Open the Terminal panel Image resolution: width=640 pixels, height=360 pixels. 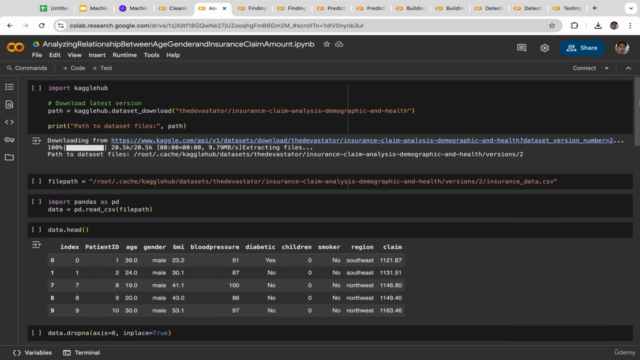82,353
